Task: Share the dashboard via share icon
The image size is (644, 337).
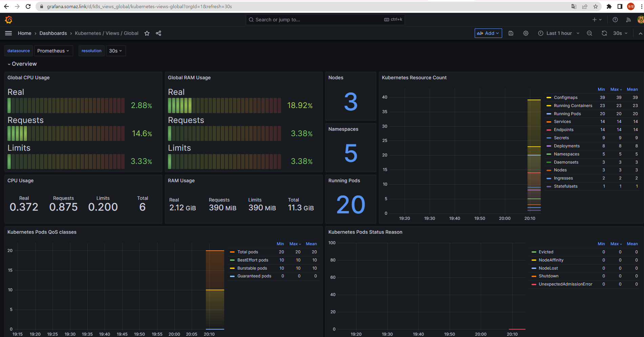Action: [x=158, y=33]
